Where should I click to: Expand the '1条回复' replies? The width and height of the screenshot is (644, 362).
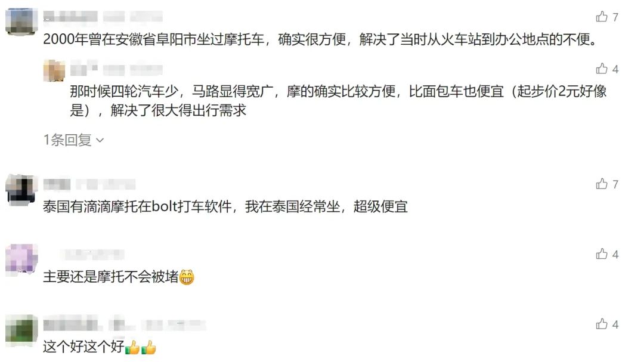(x=73, y=140)
